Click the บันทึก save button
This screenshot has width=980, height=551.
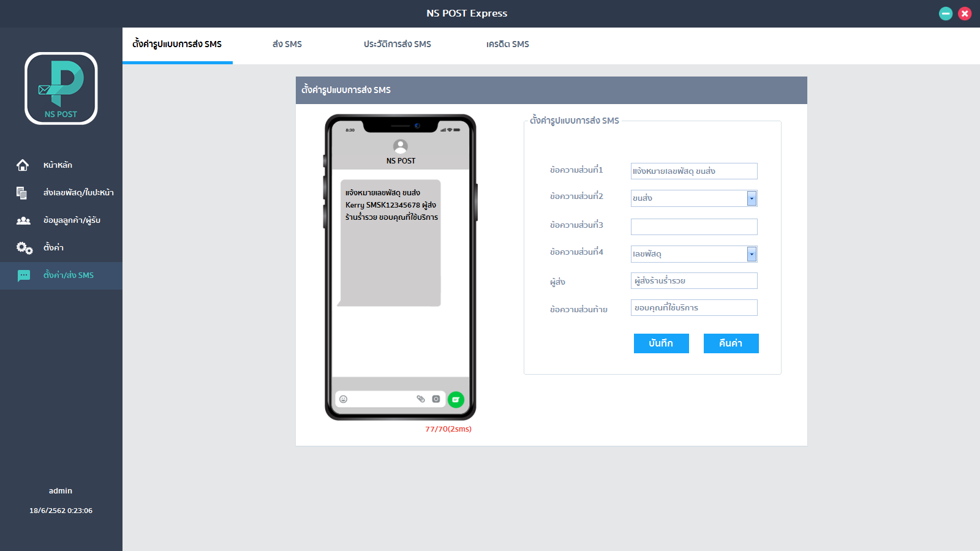[x=661, y=343]
